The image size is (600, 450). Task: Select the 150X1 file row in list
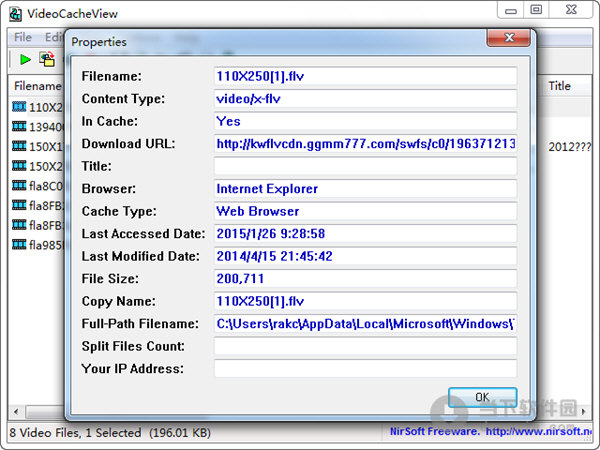[x=38, y=146]
